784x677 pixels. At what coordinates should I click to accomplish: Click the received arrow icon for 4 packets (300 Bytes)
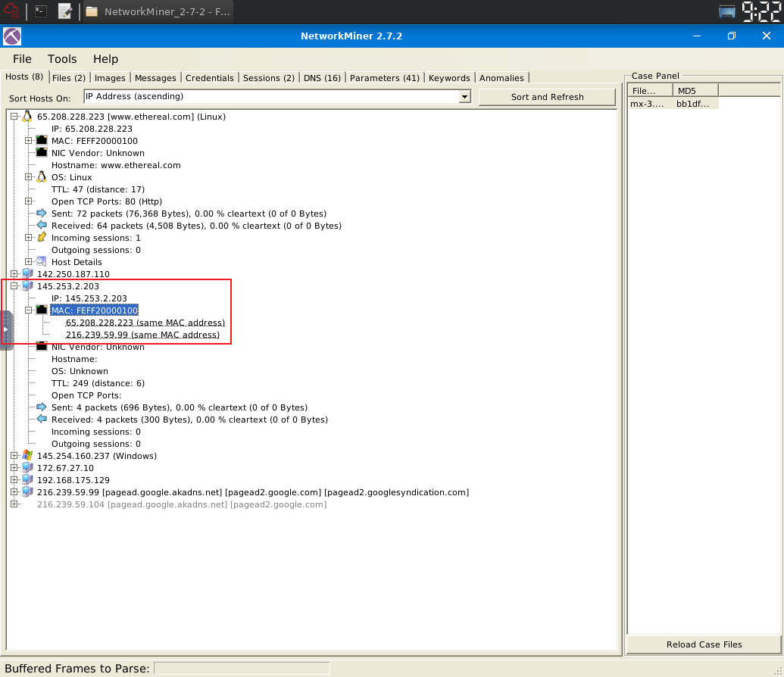[42, 419]
